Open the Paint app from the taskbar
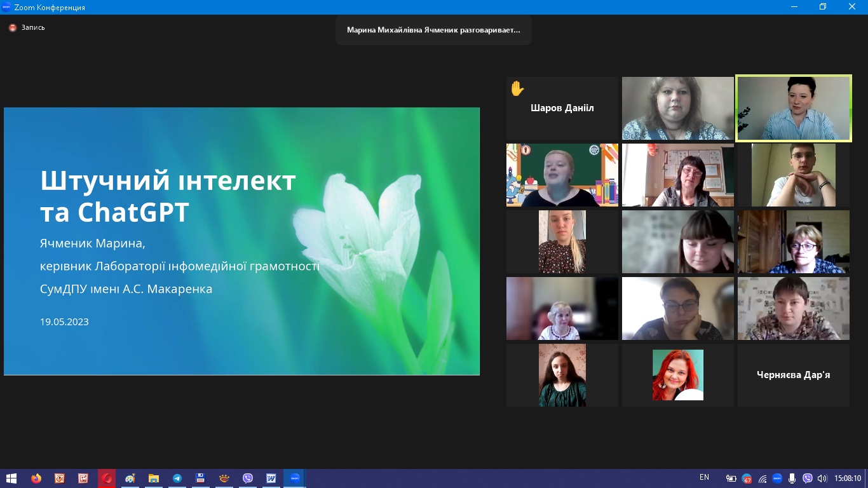Viewport: 868px width, 488px height. point(130,478)
